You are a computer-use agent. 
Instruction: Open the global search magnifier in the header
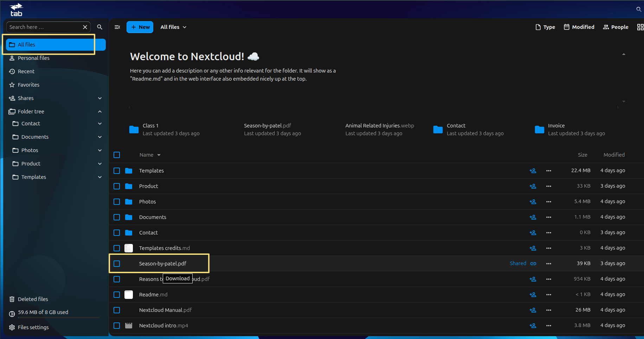tap(639, 9)
